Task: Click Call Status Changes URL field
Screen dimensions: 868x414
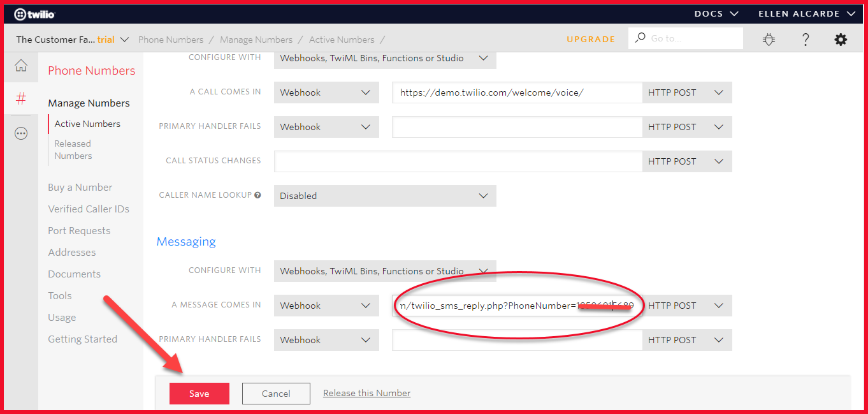Action: (458, 161)
